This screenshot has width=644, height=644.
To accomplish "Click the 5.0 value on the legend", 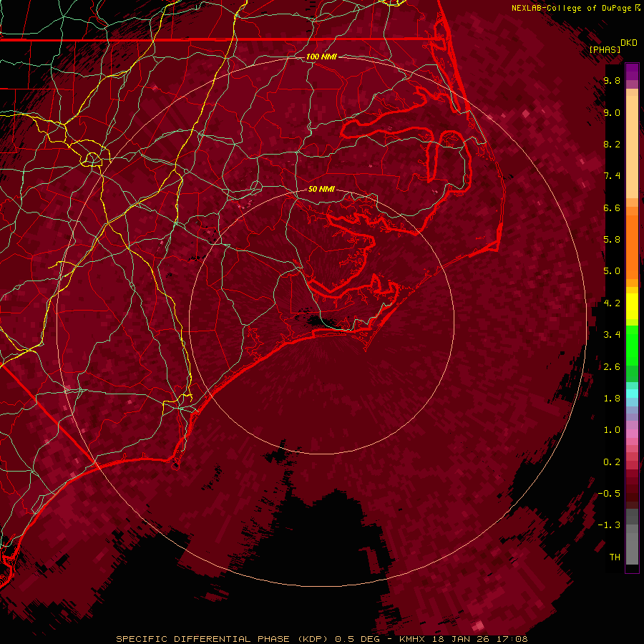I will coord(612,271).
